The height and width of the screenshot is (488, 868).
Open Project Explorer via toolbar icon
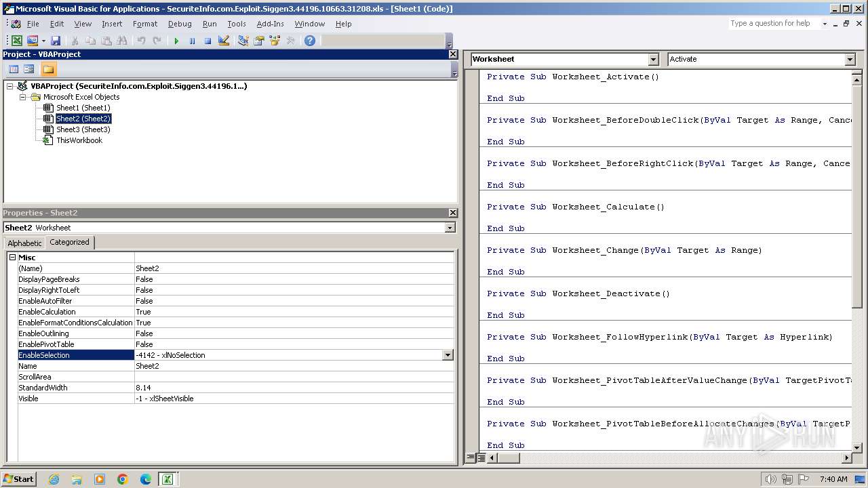[x=243, y=41]
